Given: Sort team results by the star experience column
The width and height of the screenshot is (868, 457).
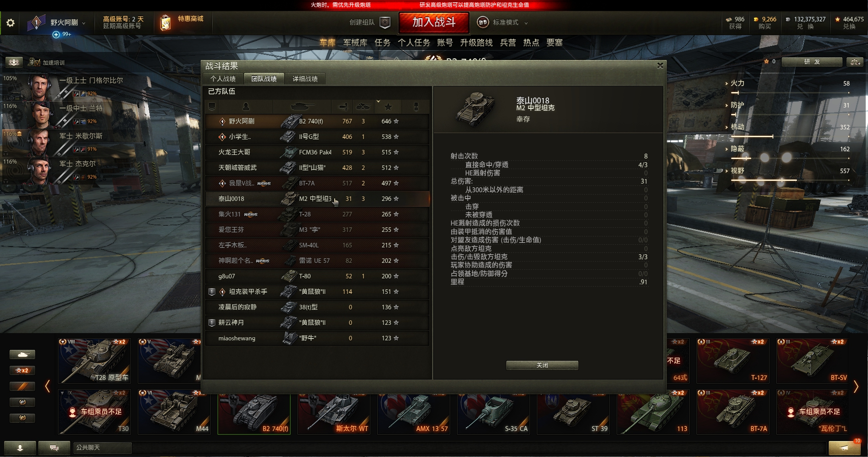Looking at the screenshot, I should [x=388, y=106].
